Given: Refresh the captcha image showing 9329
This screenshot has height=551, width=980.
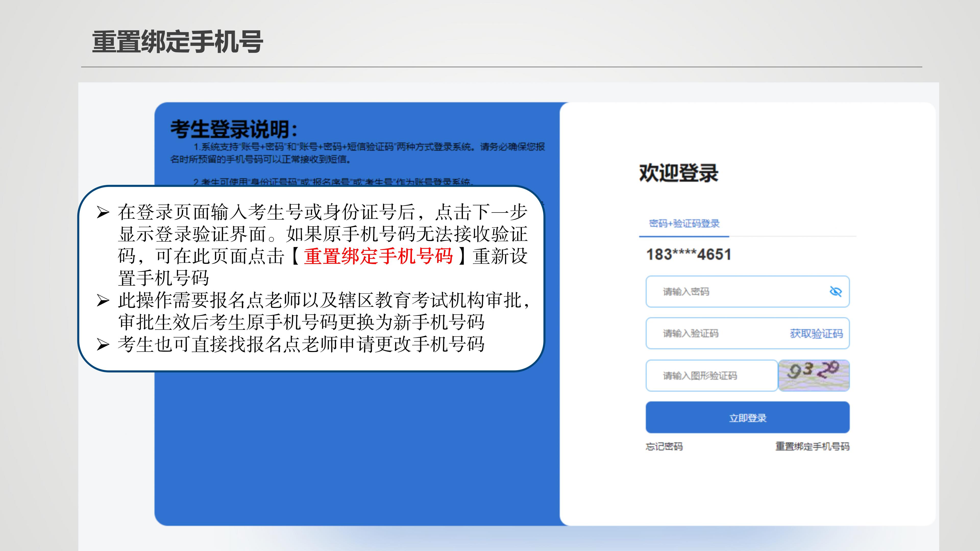Looking at the screenshot, I should click(814, 375).
